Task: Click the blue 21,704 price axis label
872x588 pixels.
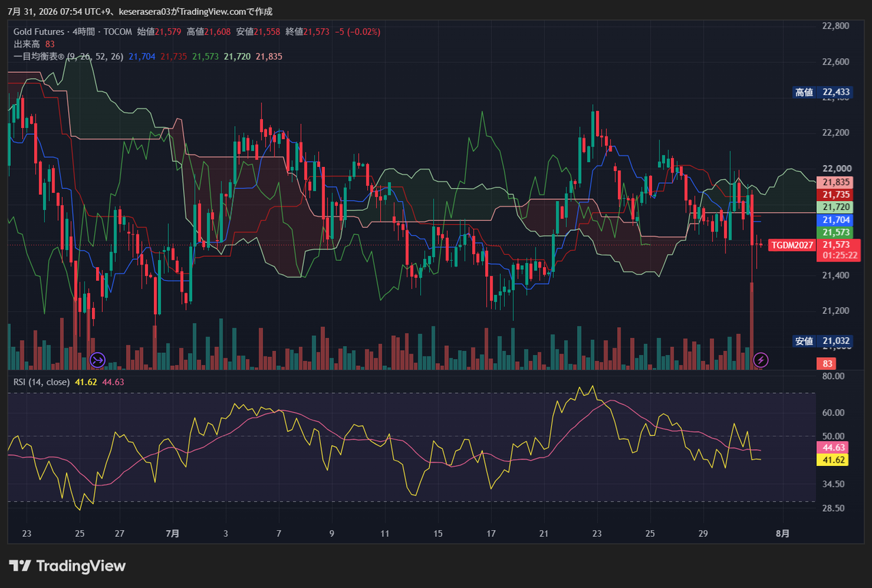Action: pos(835,220)
